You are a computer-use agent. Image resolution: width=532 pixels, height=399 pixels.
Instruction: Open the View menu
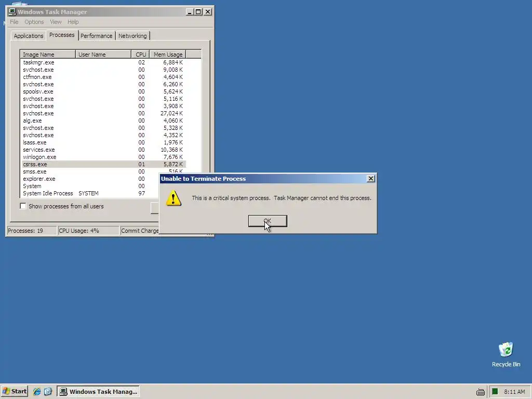pos(56,22)
